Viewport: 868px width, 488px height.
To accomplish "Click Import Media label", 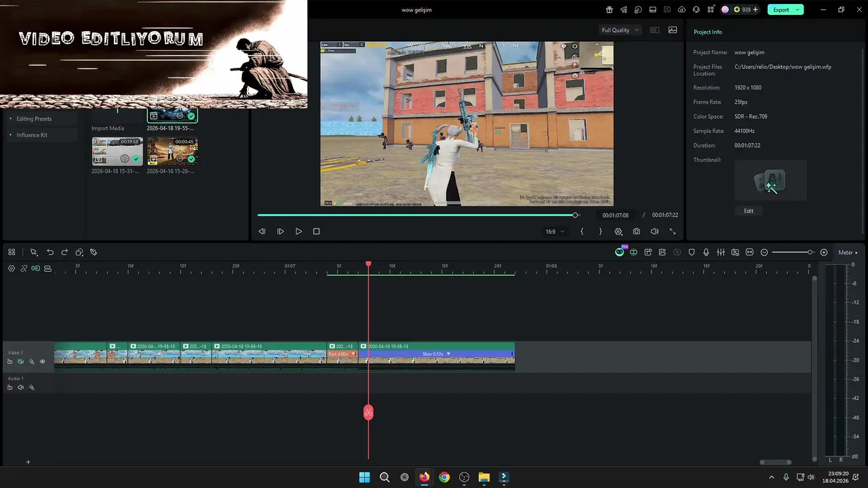I will click(x=108, y=128).
